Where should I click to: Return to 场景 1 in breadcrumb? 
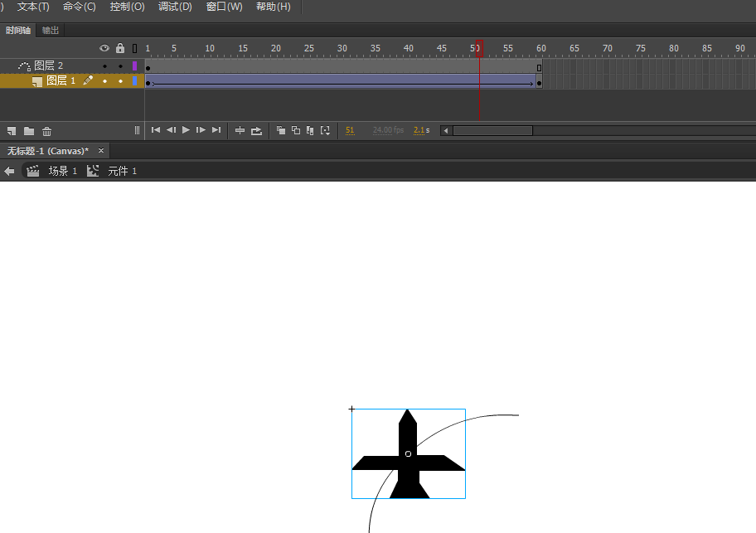(63, 171)
